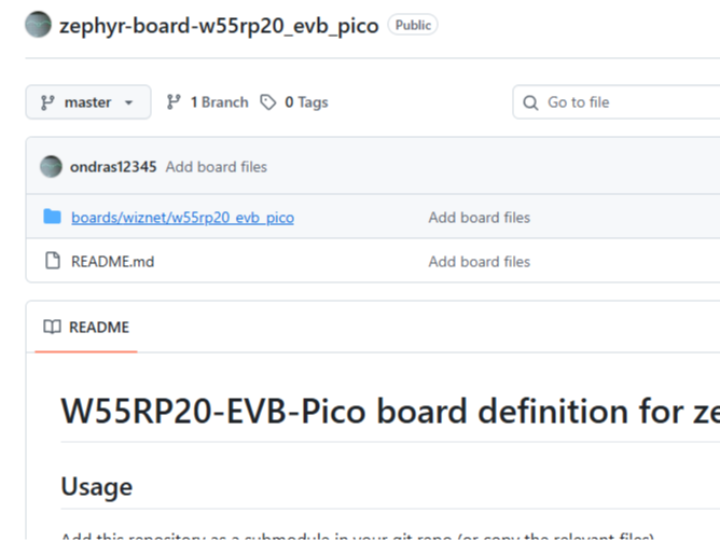The width and height of the screenshot is (720, 540).
Task: Click the repository owner avatar beside the title
Action: pos(38,25)
